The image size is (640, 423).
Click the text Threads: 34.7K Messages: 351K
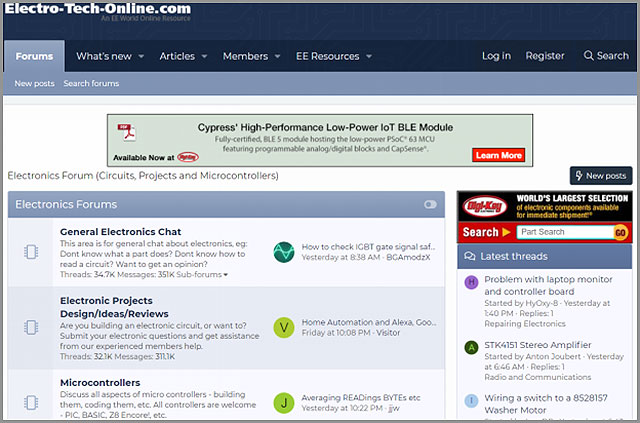coord(117,274)
